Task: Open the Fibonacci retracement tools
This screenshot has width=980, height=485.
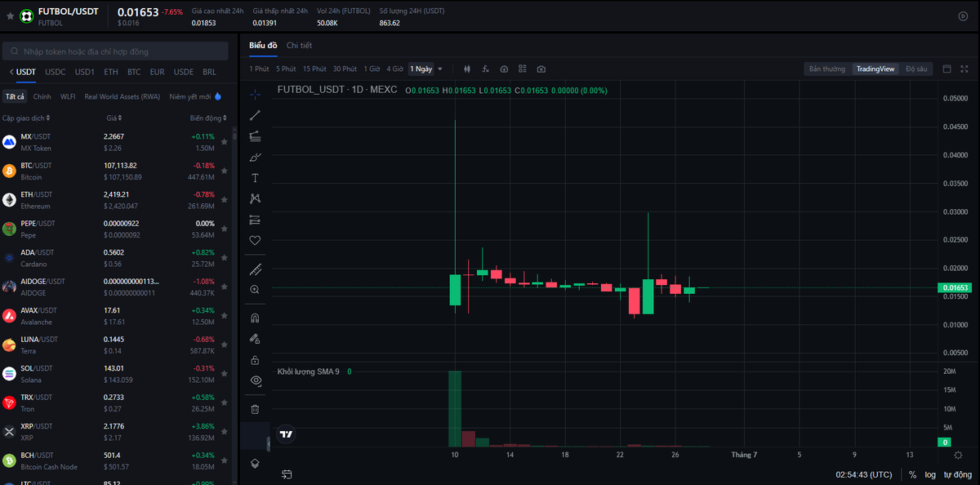Action: click(255, 136)
